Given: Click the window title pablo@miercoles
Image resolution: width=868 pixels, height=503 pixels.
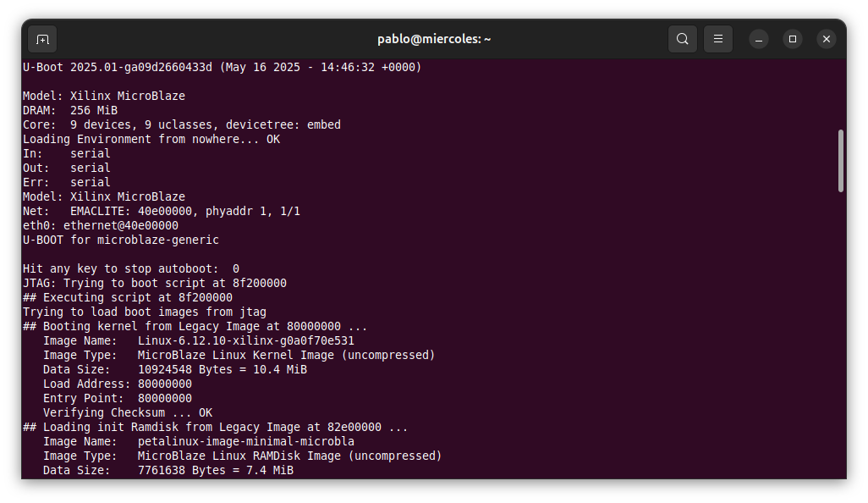Looking at the screenshot, I should coord(434,39).
